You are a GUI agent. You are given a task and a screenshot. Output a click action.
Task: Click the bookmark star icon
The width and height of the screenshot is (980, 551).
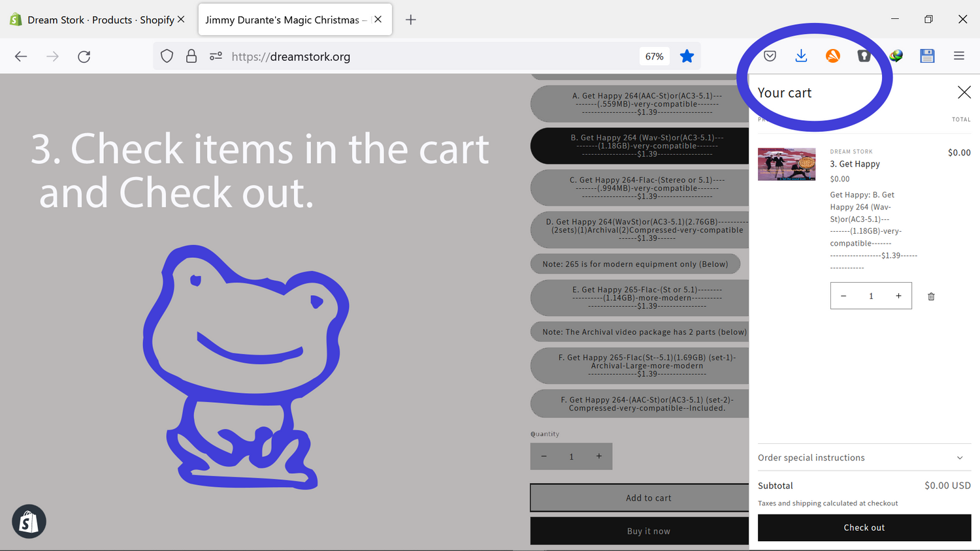(x=687, y=56)
